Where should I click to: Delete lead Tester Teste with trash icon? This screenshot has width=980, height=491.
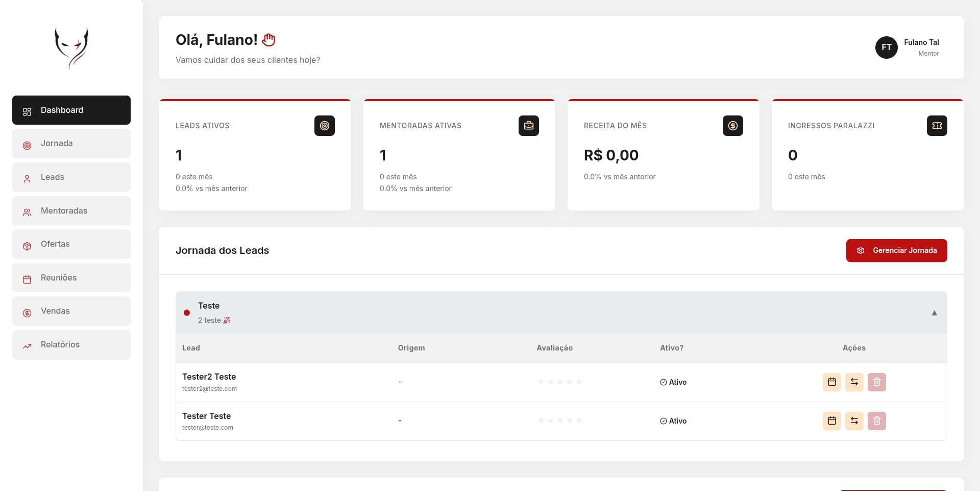(x=876, y=420)
